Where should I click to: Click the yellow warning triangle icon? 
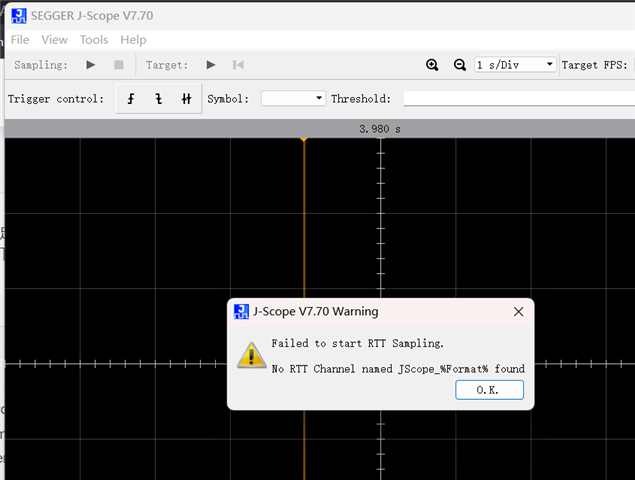pyautogui.click(x=251, y=355)
